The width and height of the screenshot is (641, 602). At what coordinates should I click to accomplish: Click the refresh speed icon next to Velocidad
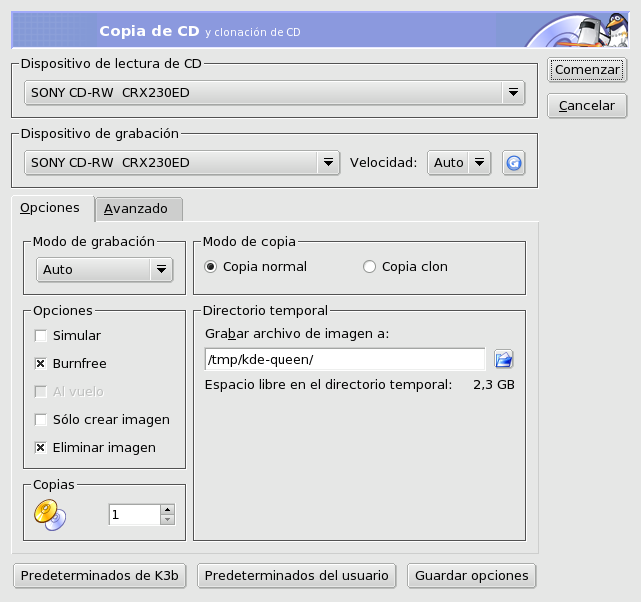tap(513, 163)
